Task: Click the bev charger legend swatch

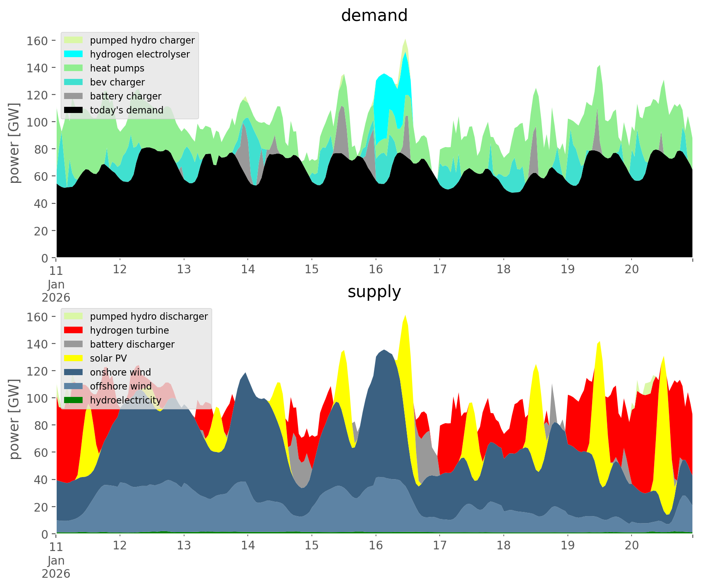Action: click(74, 82)
